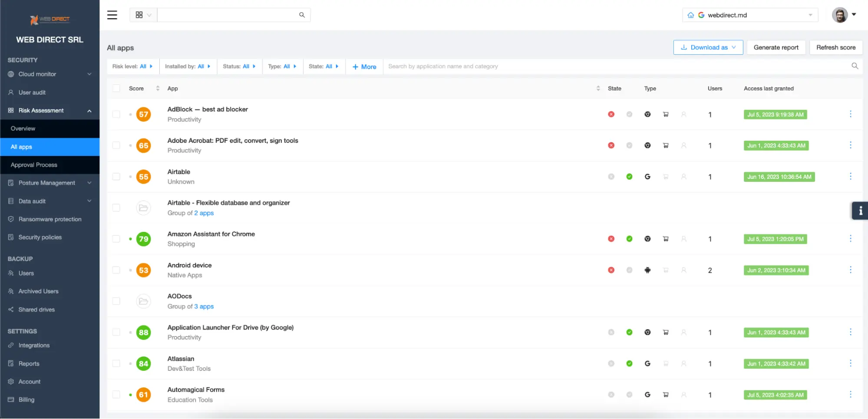The width and height of the screenshot is (868, 419).
Task: Switch to the Approval Process tab
Action: 34,165
